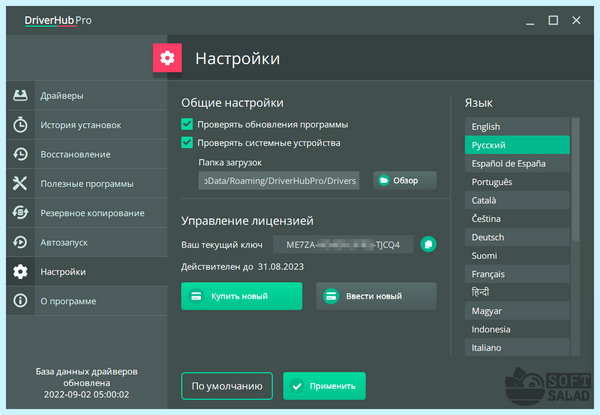Open Автозапуск section
Screen dimensions: 600x415
coord(87,242)
